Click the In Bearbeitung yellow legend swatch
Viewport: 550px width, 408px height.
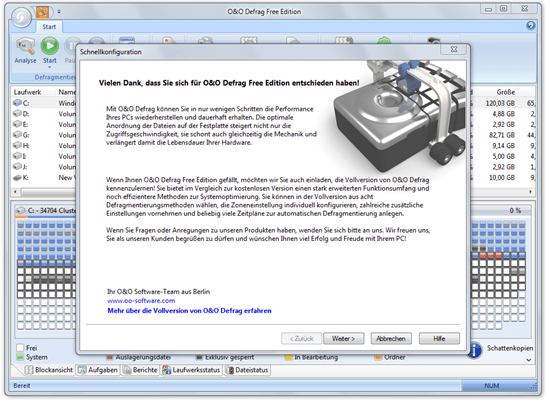click(x=289, y=357)
